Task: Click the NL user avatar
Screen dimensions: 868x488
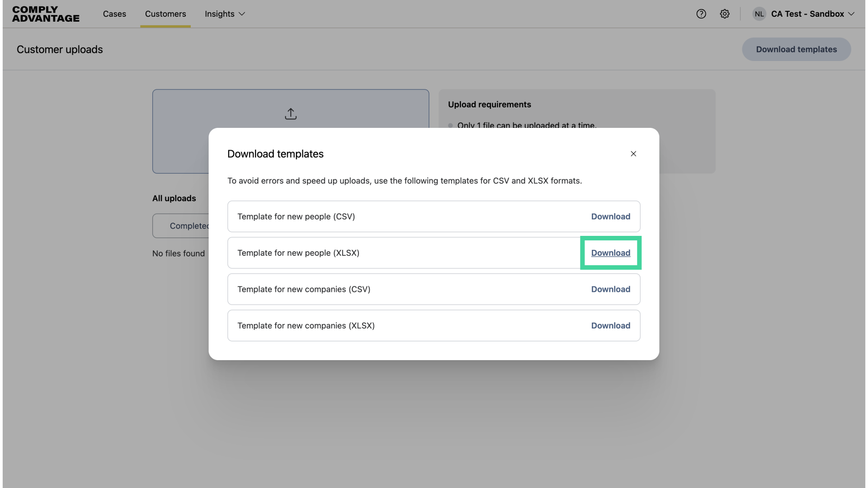Action: click(x=759, y=14)
